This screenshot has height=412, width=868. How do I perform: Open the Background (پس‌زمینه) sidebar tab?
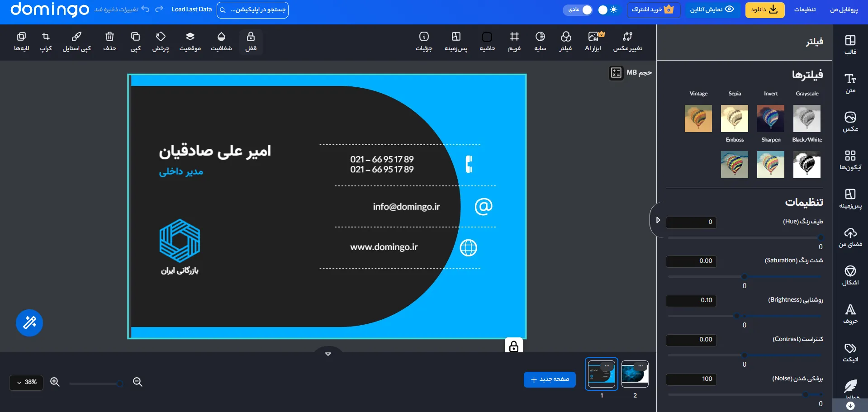coord(850,199)
